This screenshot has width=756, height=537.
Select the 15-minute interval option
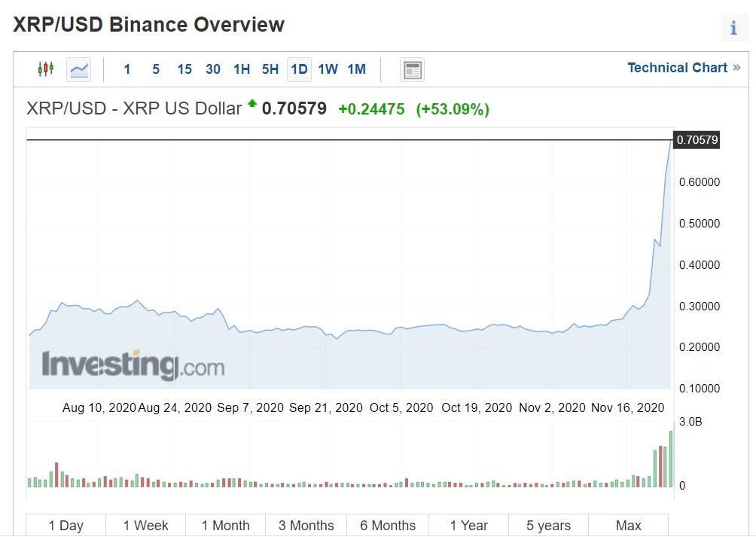click(184, 69)
